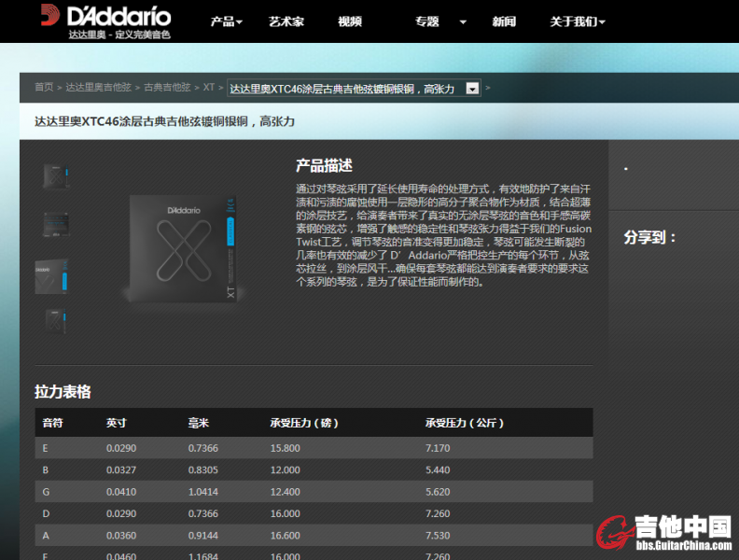Click the 毫米 column header
The width and height of the screenshot is (739, 560).
click(199, 423)
